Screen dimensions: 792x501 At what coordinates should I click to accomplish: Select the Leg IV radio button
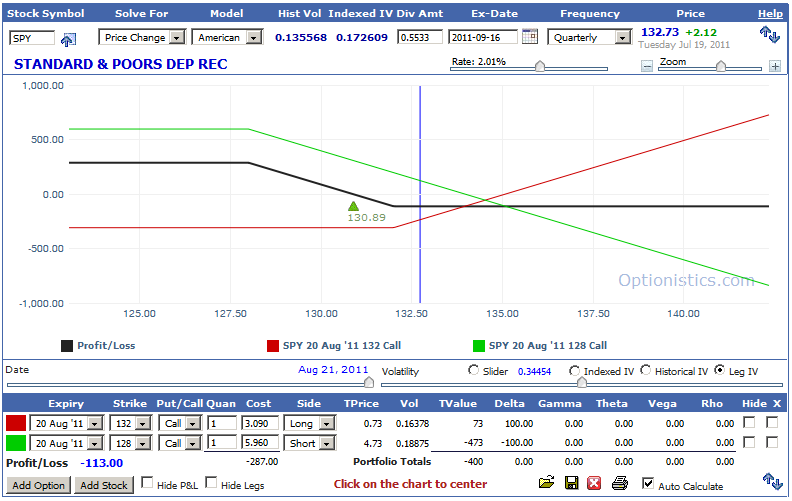pos(719,370)
